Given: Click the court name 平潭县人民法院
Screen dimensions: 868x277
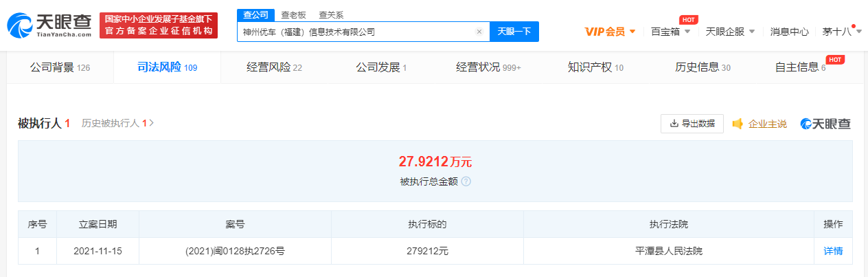Looking at the screenshot, I should click(x=669, y=251).
